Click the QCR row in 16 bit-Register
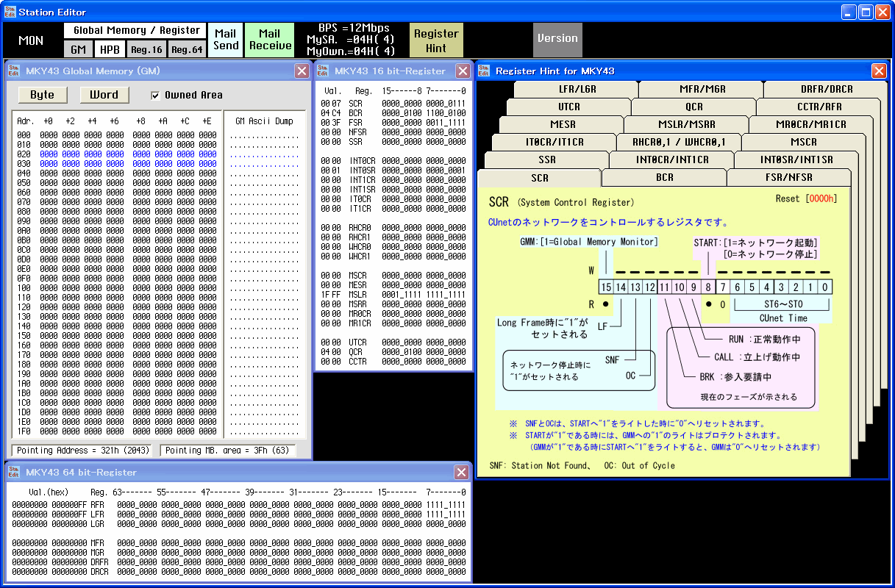This screenshot has width=895, height=588. tap(393, 352)
